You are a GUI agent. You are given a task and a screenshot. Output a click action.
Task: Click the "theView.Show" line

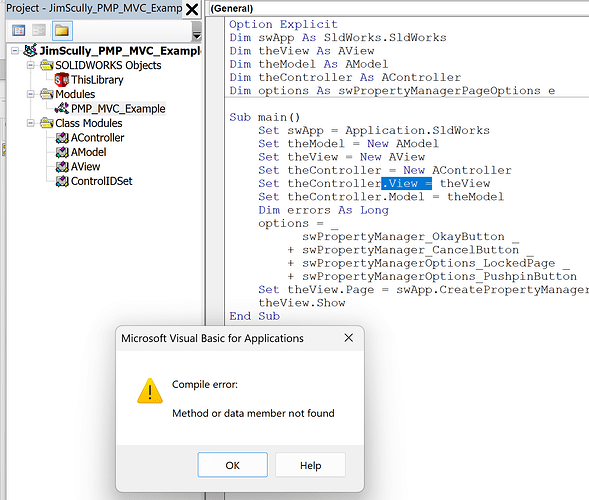(x=302, y=302)
